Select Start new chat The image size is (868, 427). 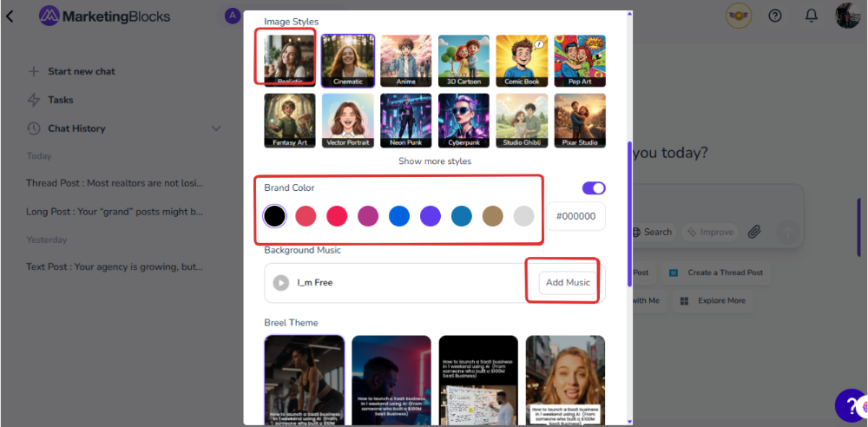pos(81,71)
